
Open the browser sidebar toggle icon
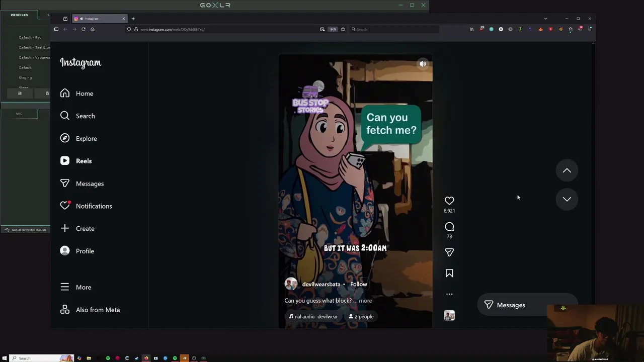56,29
